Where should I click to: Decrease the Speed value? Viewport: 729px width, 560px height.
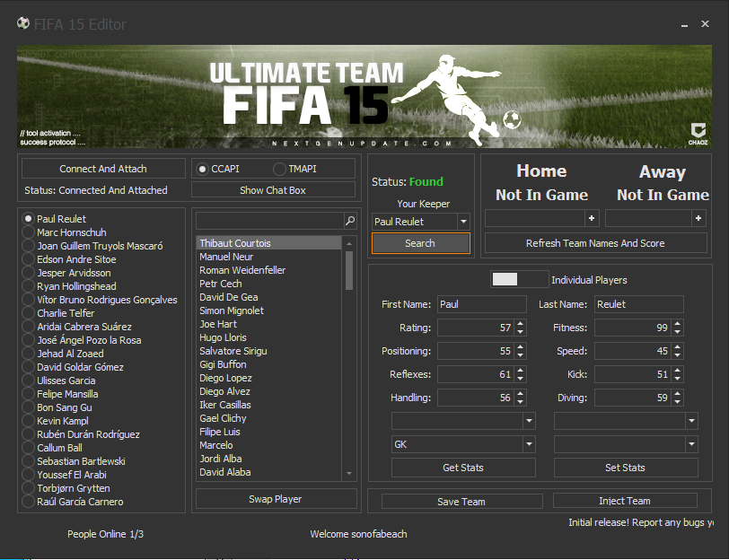[x=678, y=355]
